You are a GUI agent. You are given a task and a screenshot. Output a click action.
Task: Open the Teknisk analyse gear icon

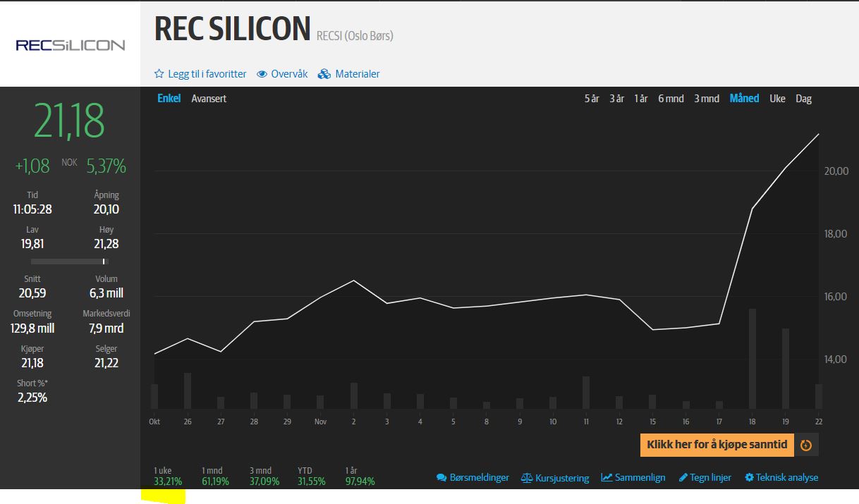[x=749, y=478]
